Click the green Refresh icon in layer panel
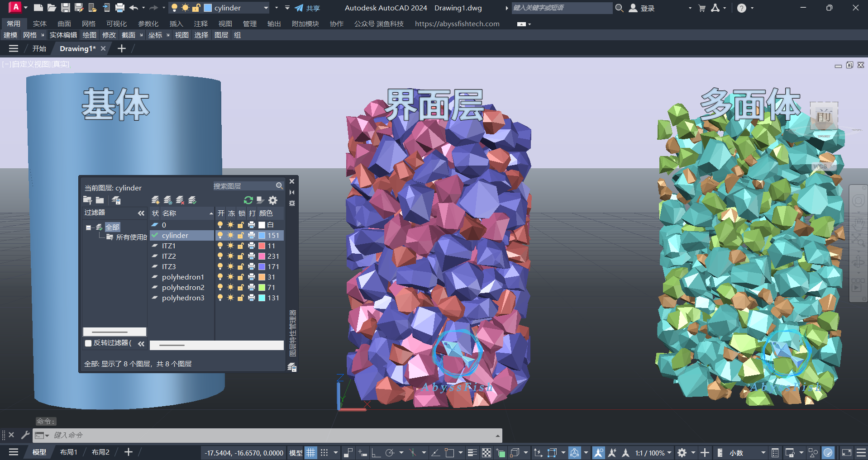Viewport: 868px width, 460px height. coord(248,200)
